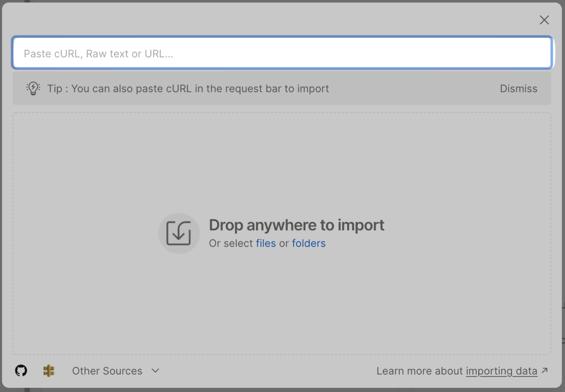Screen dimensions: 565x392
Task: Choose the 'folders' link to import
Action: [309, 243]
